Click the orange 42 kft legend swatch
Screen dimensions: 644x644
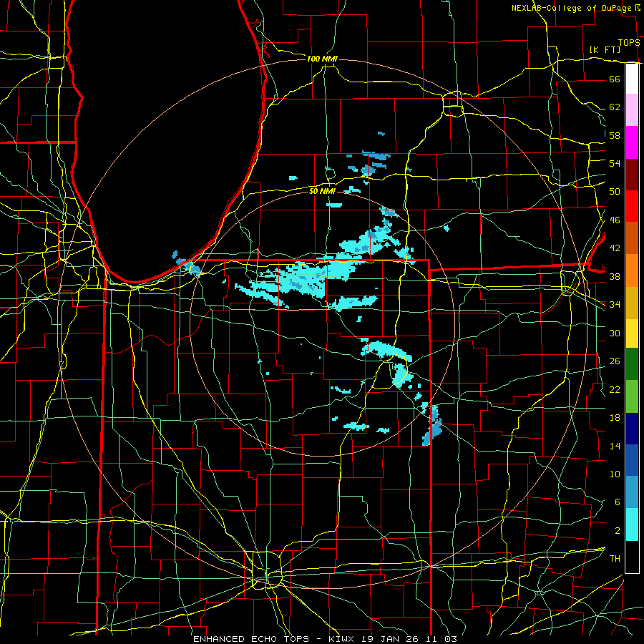(x=632, y=270)
